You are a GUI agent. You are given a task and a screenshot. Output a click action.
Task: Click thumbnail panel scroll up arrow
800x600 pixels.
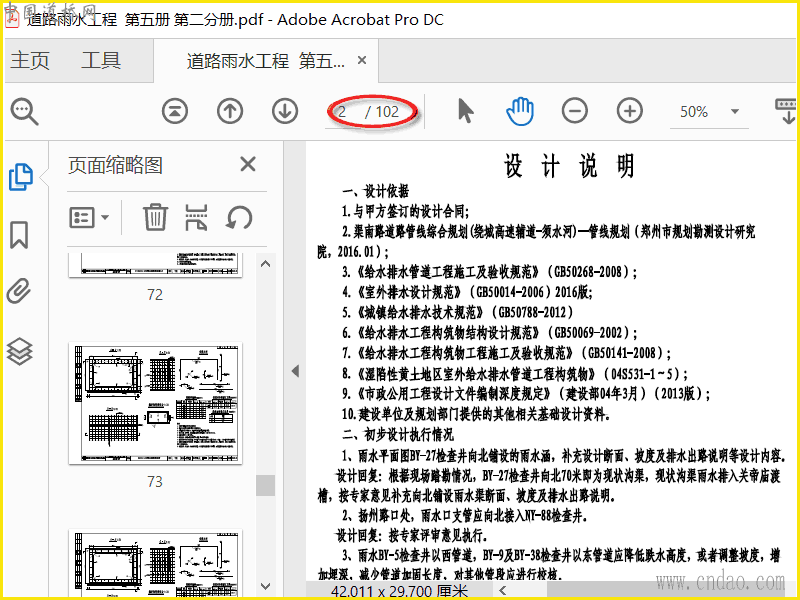pyautogui.click(x=265, y=264)
